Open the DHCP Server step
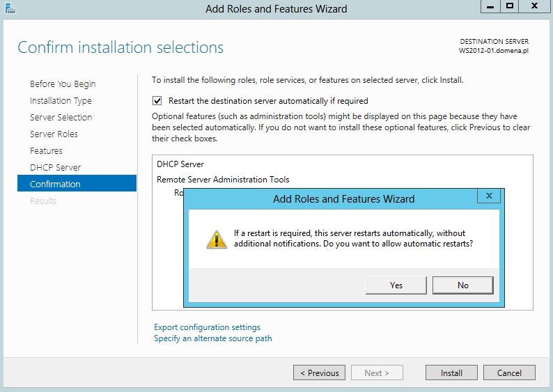The width and height of the screenshot is (553, 392). click(x=56, y=167)
